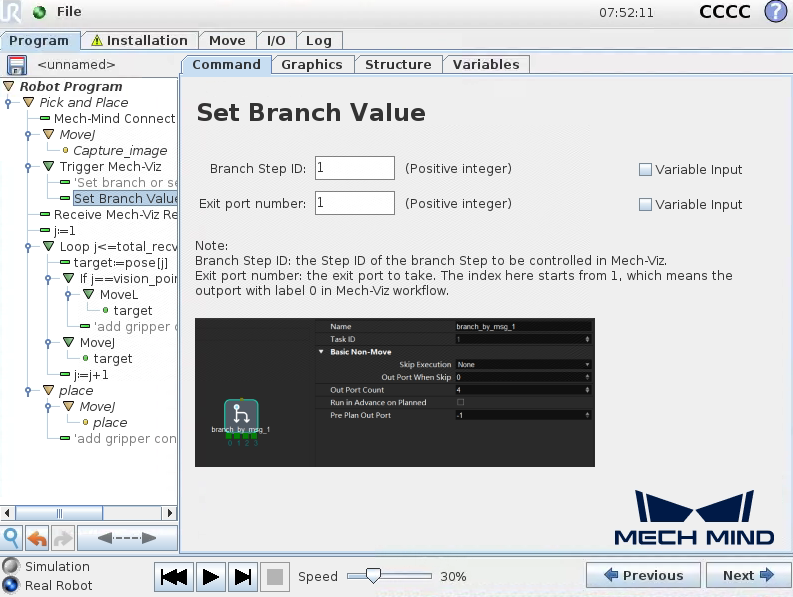Image resolution: width=793 pixels, height=597 pixels.
Task: Select target waypoint under MoveL
Action: pos(133,310)
